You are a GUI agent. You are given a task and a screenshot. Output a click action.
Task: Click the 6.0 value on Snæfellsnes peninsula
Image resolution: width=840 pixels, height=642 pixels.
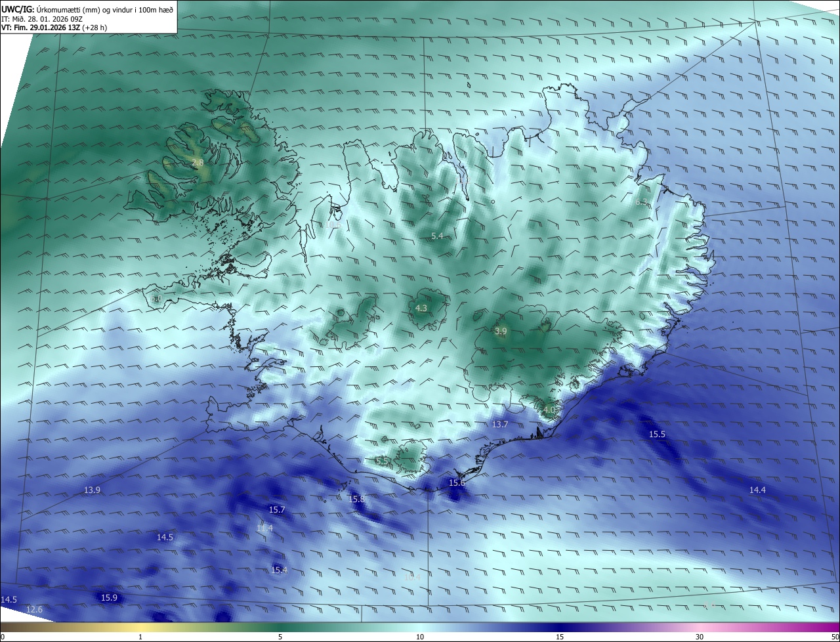pos(156,299)
